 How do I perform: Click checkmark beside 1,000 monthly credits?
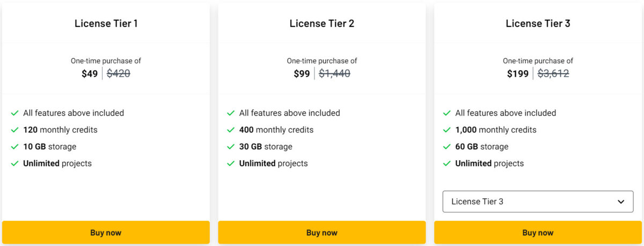point(447,130)
